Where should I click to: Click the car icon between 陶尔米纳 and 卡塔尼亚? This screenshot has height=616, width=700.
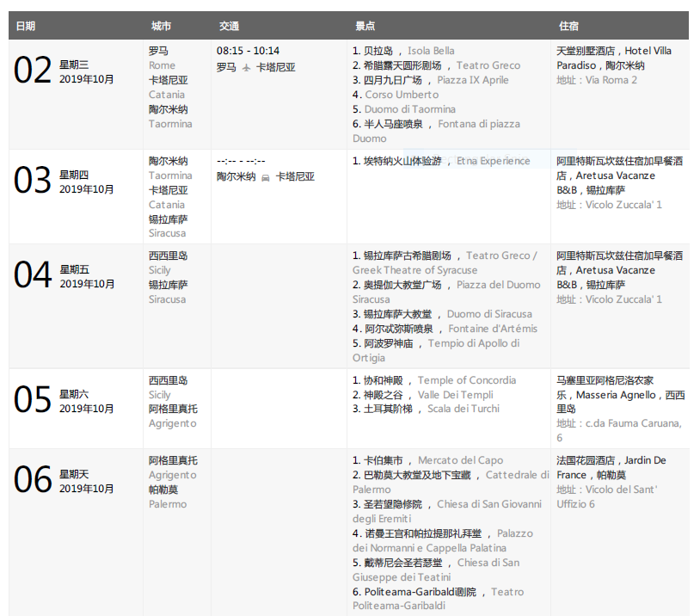point(266,176)
